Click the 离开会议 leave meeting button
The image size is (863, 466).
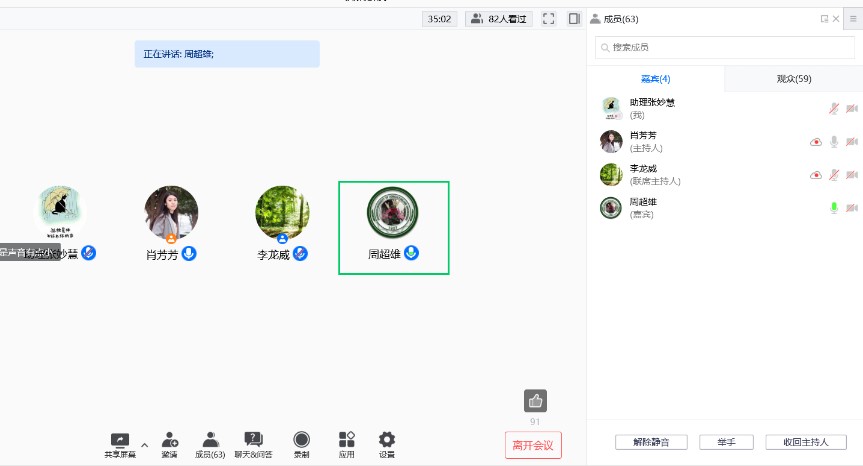(533, 445)
